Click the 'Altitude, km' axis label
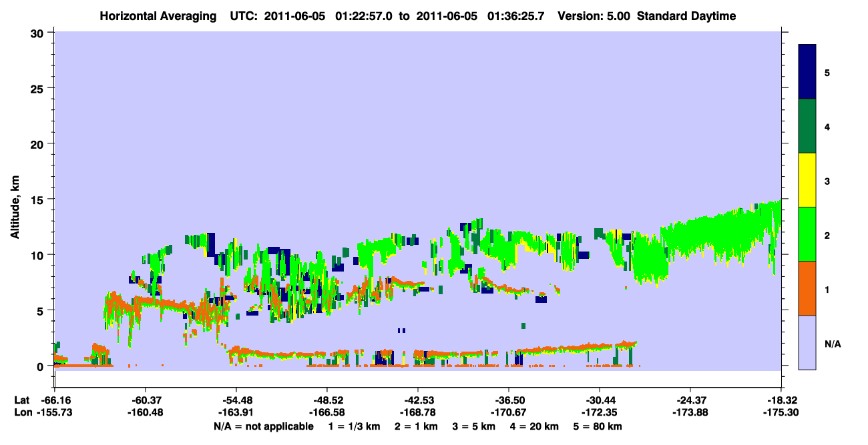 tap(15, 205)
